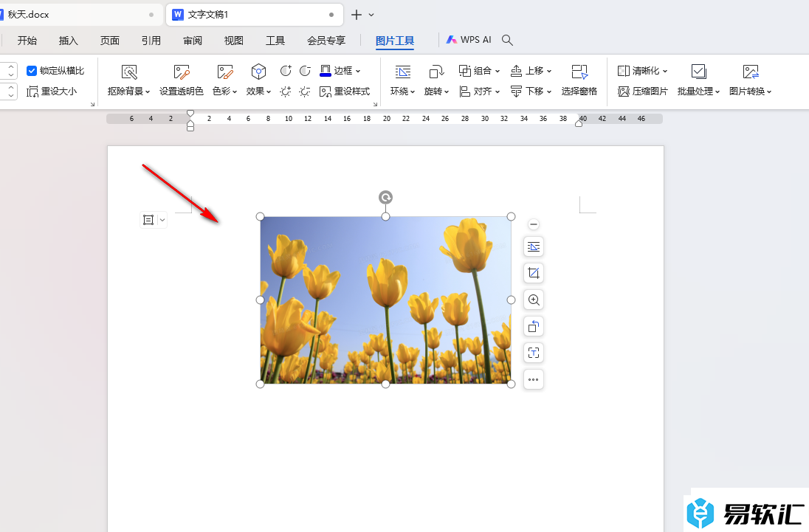Image resolution: width=809 pixels, height=532 pixels.
Task: Open the 开始 menu tab
Action: pyautogui.click(x=27, y=40)
